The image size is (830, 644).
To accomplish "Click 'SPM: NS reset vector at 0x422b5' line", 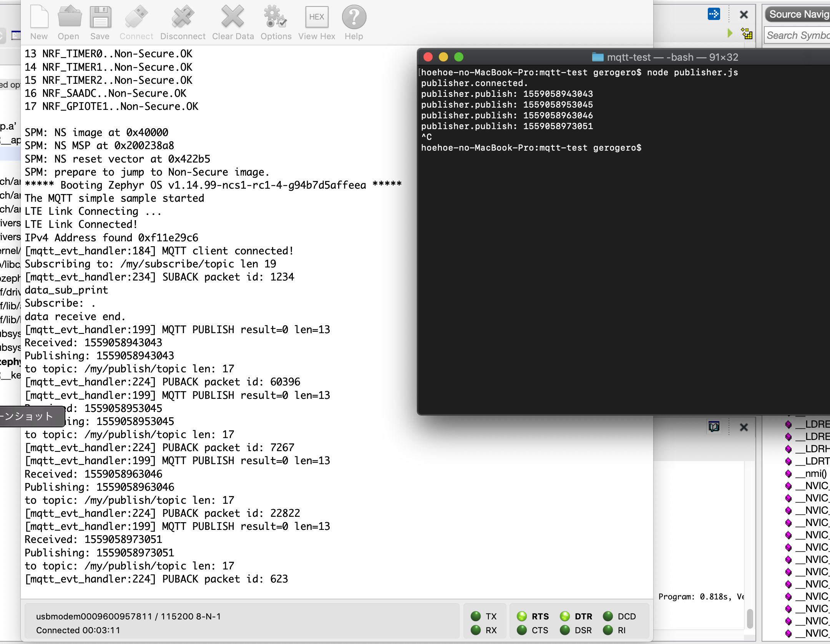I will click(117, 159).
